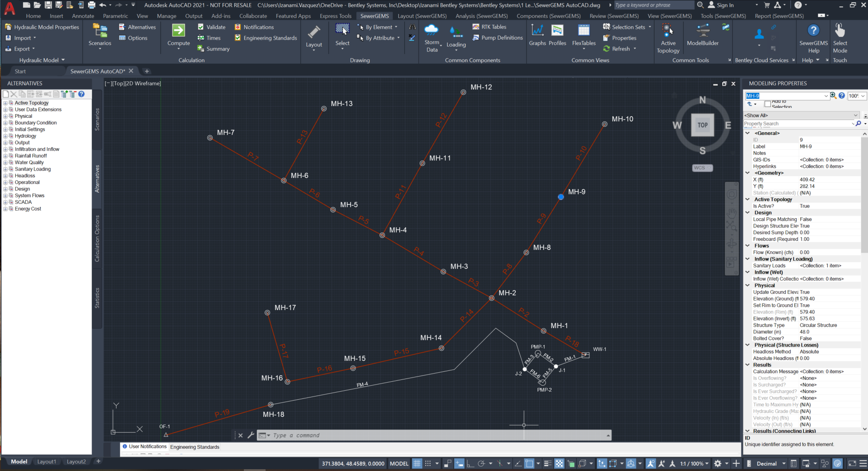Screen dimensions: 868x471
Task: Open the Graphs view
Action: tap(537, 35)
